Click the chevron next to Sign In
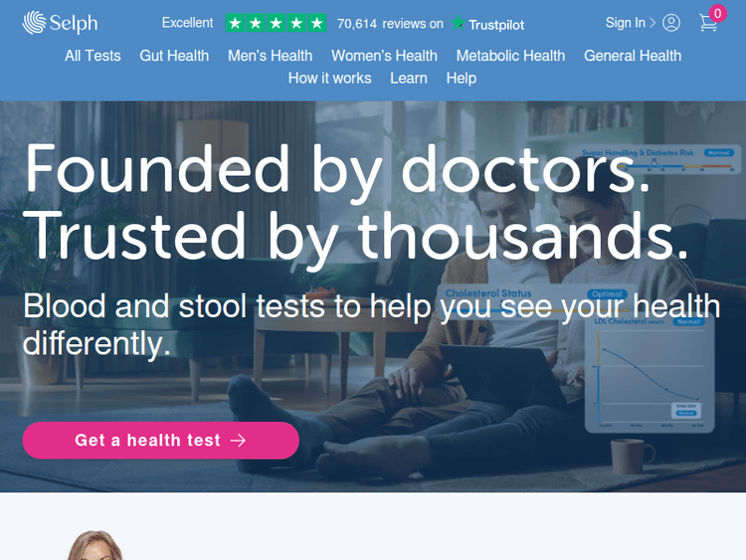 653,22
